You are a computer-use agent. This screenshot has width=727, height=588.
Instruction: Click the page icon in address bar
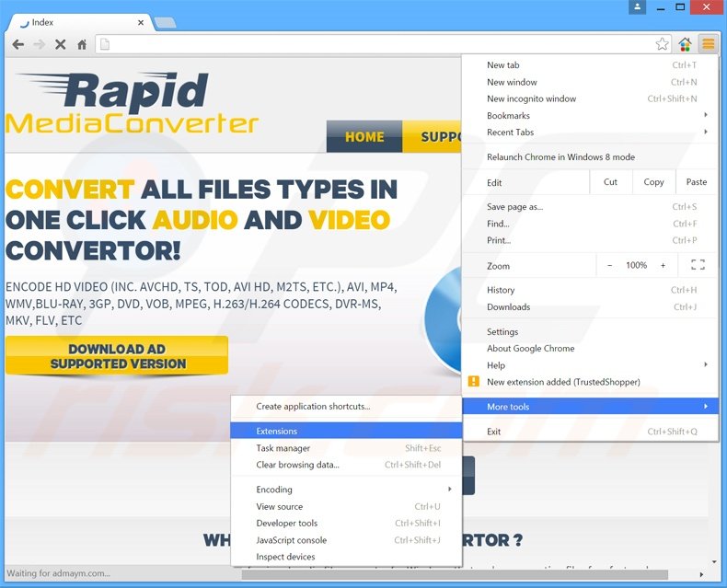coord(105,44)
